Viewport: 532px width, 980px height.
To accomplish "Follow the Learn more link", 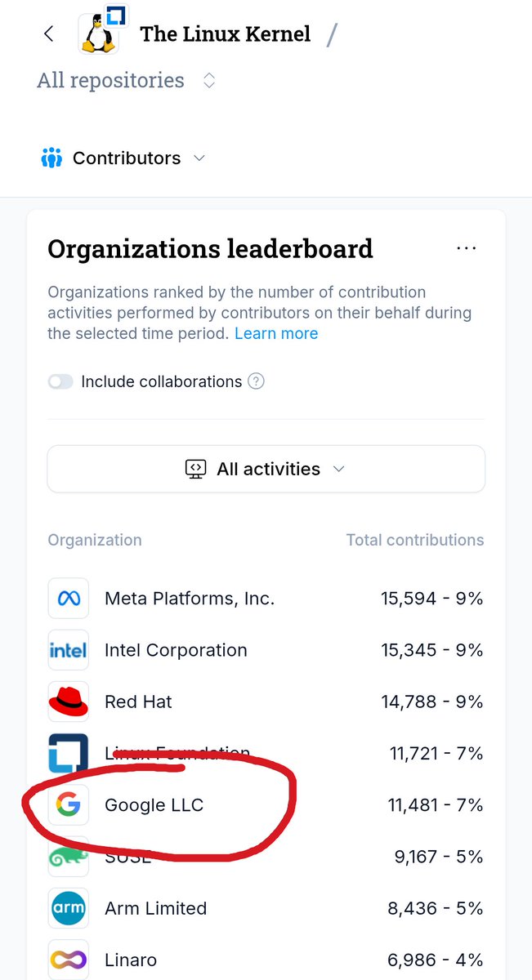I will pyautogui.click(x=276, y=333).
